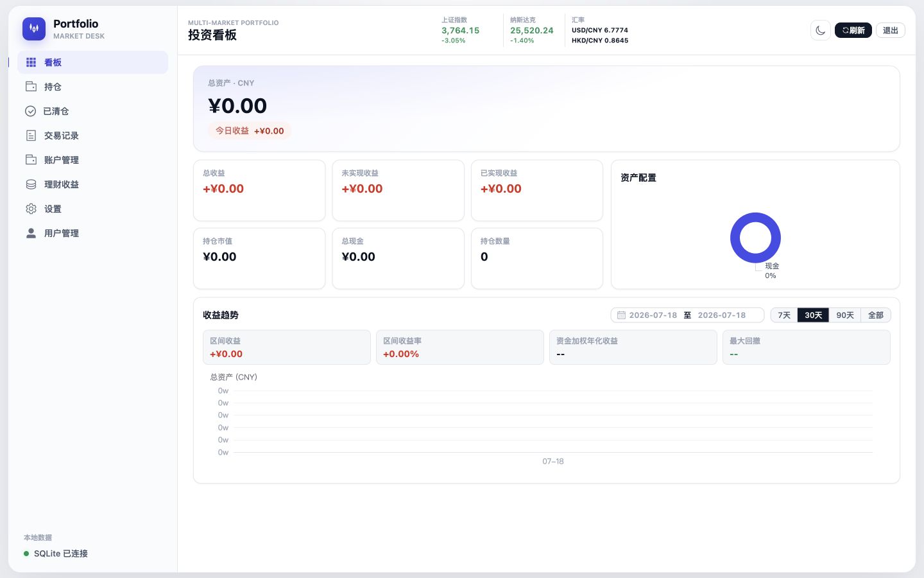This screenshot has height=578, width=924.
Task: Click the 设置 gear icon
Action: (31, 209)
